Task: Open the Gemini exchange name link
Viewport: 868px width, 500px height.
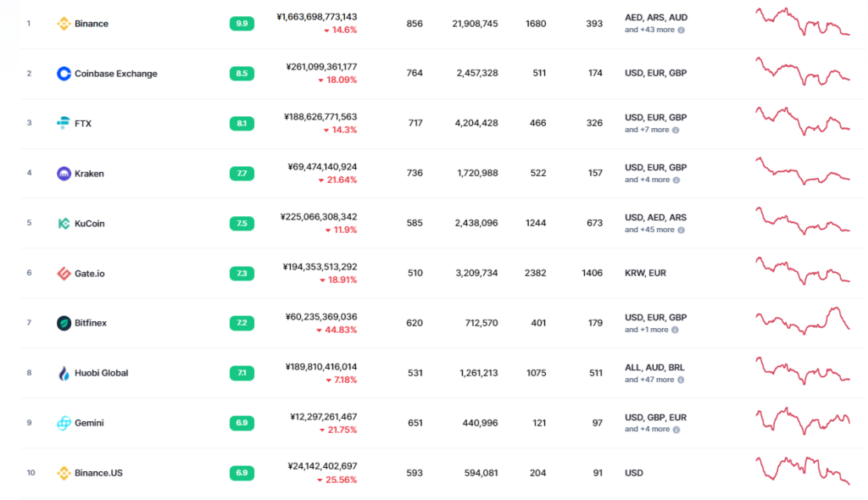Action: 89,423
